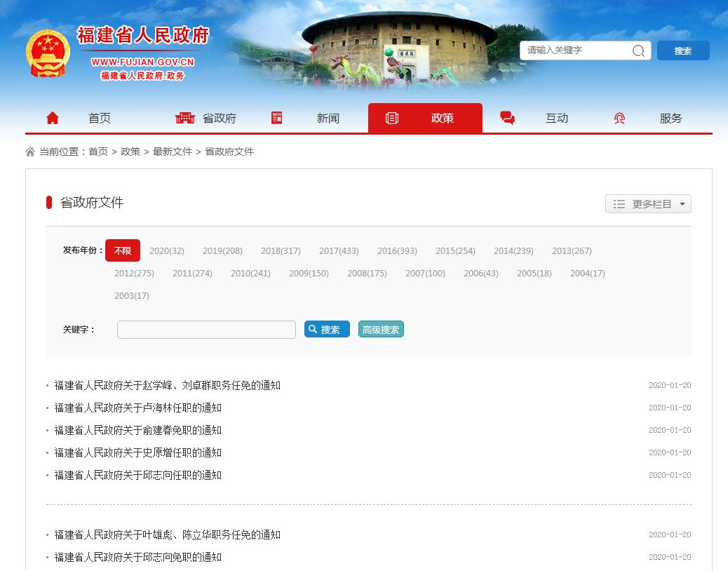Viewport: 728px width, 571px height.
Task: Click the home icon in the navigation bar
Action: click(x=52, y=118)
